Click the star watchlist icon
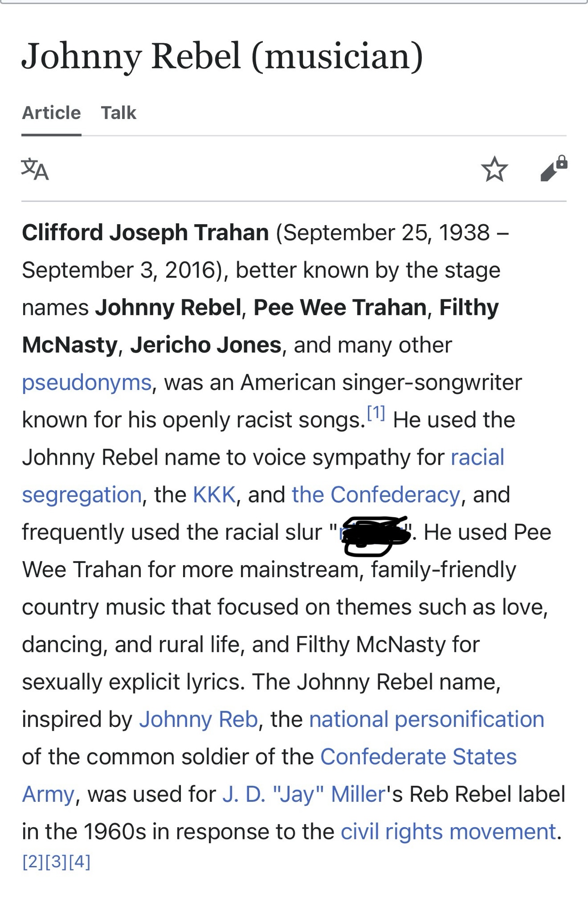588x911 pixels. click(494, 169)
